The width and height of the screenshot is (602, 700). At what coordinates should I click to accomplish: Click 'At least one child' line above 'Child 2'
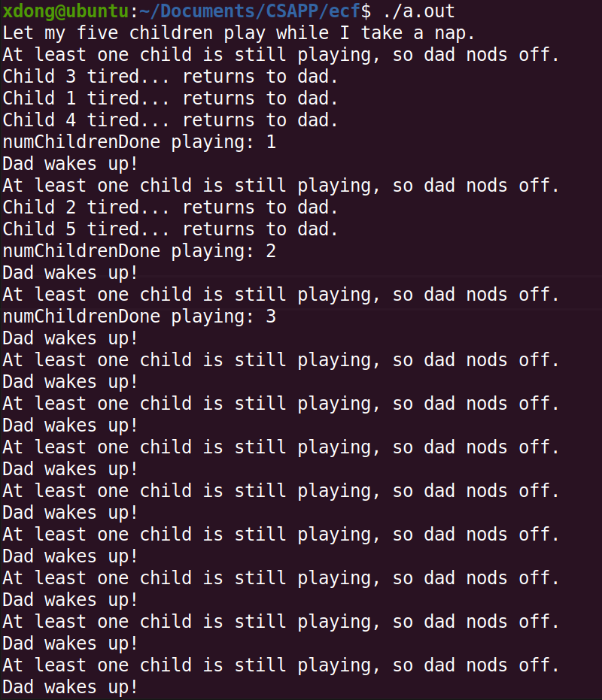281,186
